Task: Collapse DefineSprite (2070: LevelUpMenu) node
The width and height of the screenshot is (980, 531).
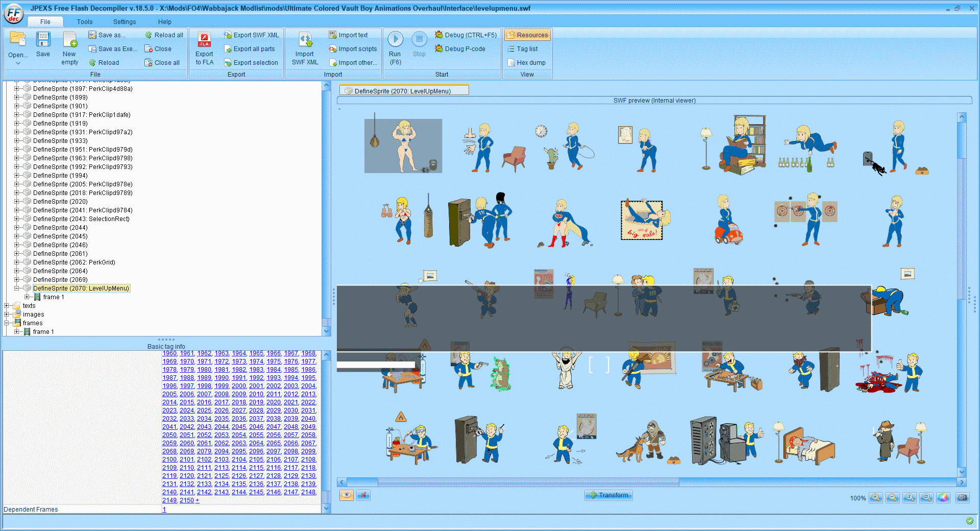Action: (x=17, y=288)
